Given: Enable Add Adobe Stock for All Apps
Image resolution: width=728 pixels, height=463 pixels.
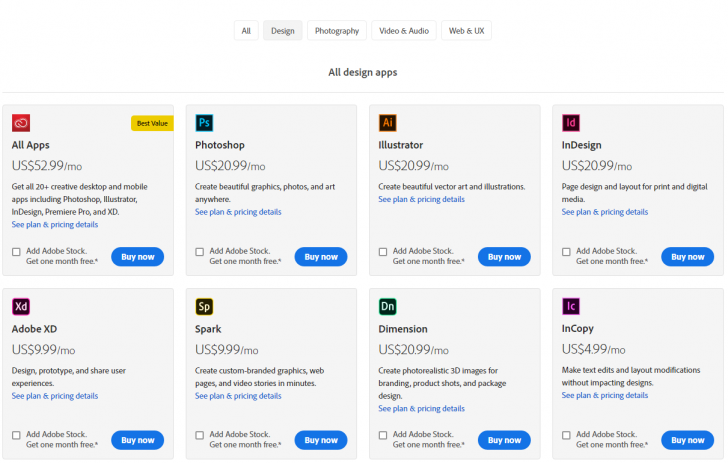Looking at the screenshot, I should tap(16, 252).
